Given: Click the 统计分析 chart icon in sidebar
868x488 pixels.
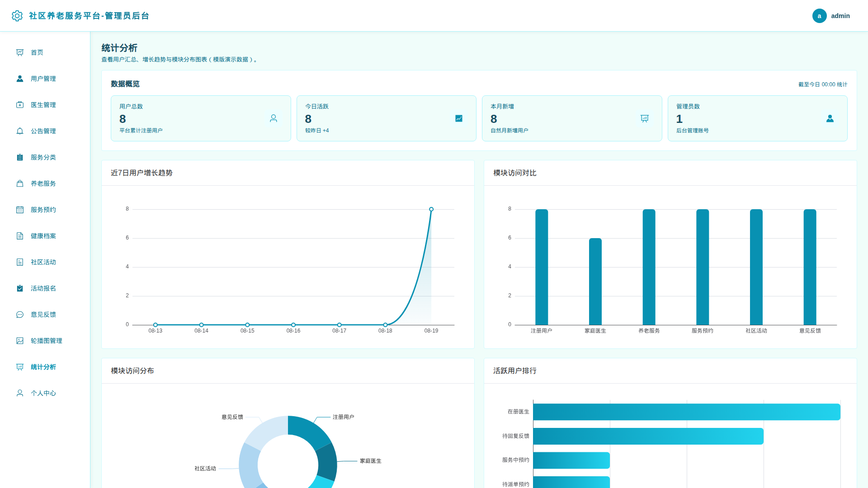Looking at the screenshot, I should point(20,367).
